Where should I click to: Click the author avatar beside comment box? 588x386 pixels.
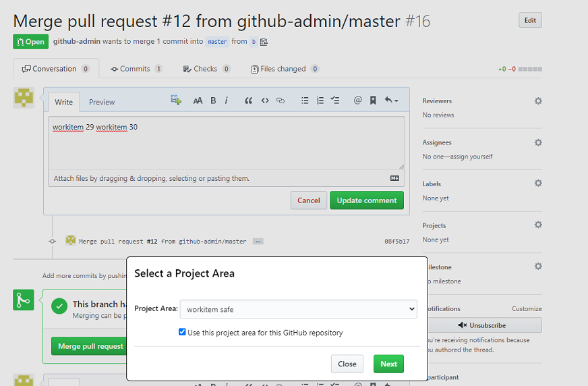coord(24,98)
